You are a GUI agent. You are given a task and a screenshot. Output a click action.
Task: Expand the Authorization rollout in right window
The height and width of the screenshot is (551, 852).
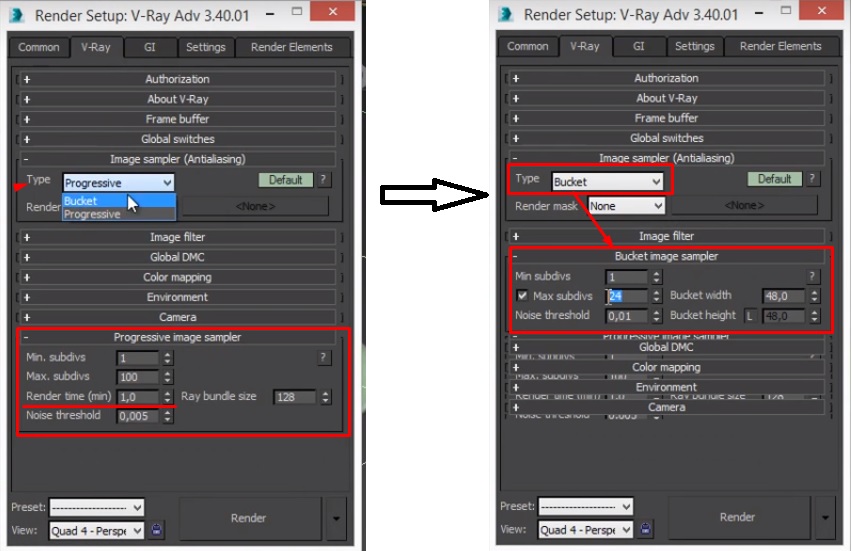(667, 78)
